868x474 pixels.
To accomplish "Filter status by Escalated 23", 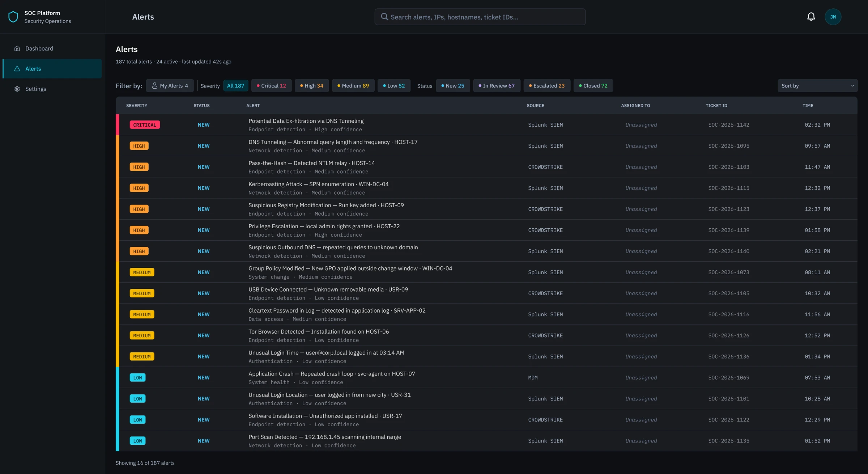I will tap(547, 86).
